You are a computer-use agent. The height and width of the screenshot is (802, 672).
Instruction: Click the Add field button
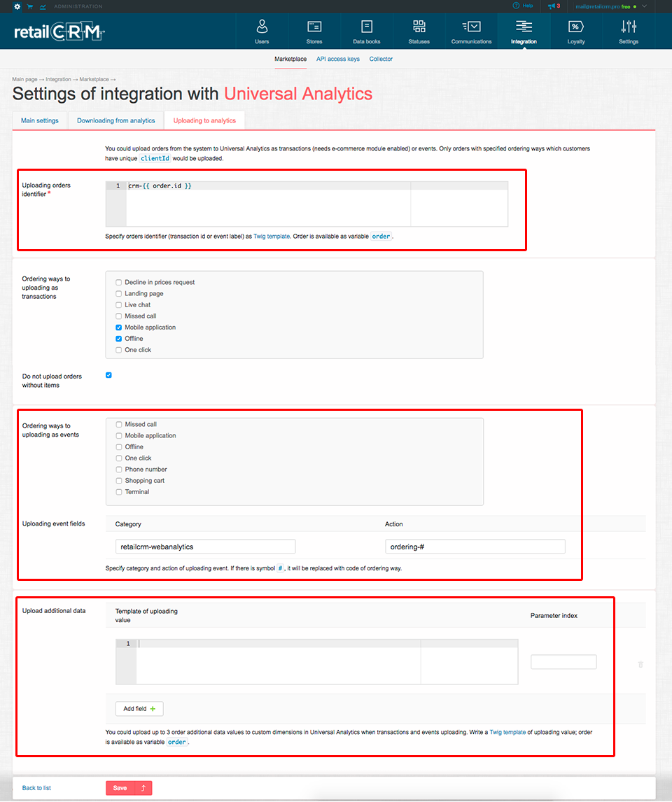pos(139,709)
